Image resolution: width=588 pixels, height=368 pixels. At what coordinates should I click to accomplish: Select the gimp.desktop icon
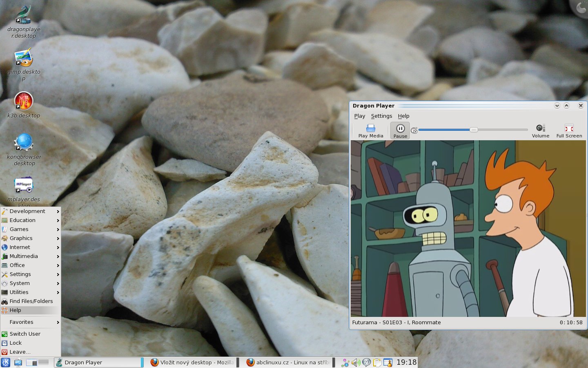pos(24,65)
